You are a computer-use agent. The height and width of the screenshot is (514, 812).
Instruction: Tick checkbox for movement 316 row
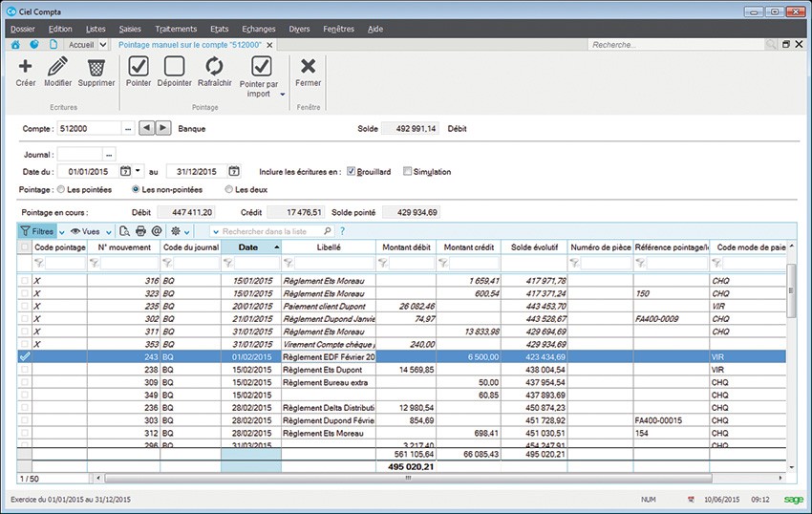click(24, 280)
